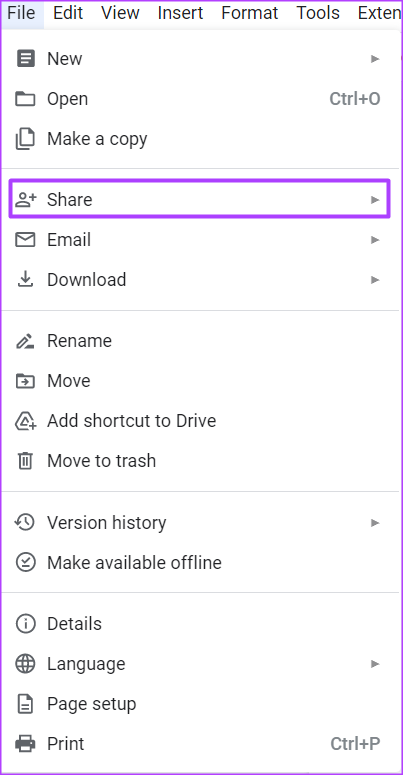Click the Rename pencil icon
This screenshot has width=403, height=775.
[x=25, y=341]
